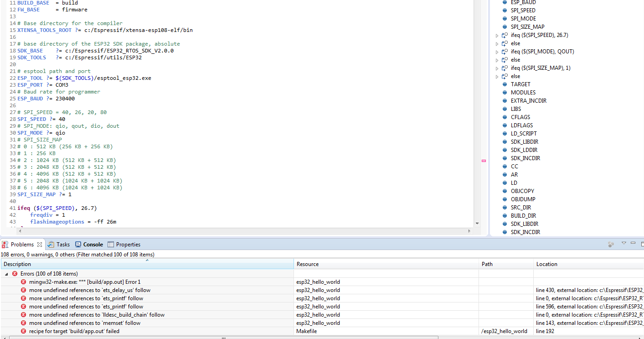This screenshot has width=644, height=339.
Task: Click the Problems panel bottom horizontal scrollbar
Action: pos(223,338)
